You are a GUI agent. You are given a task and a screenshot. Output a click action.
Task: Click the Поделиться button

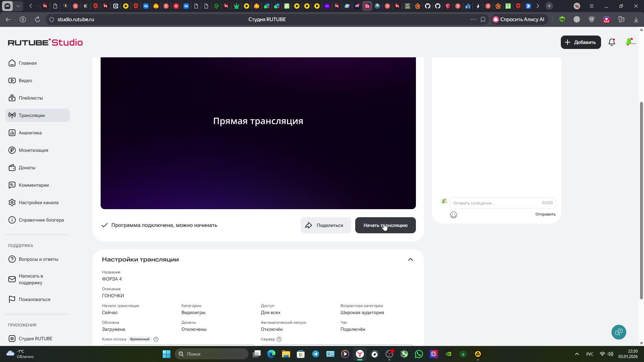point(325,225)
